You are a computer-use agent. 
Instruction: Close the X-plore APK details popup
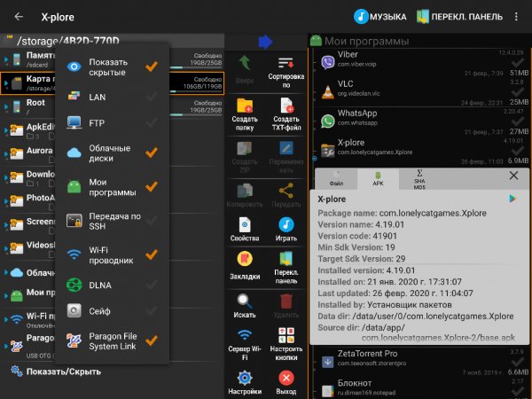click(x=513, y=176)
